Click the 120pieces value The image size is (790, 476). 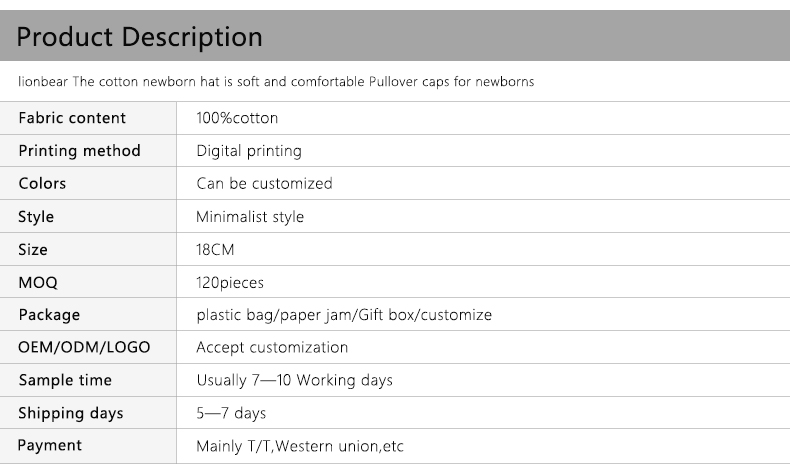pos(230,283)
